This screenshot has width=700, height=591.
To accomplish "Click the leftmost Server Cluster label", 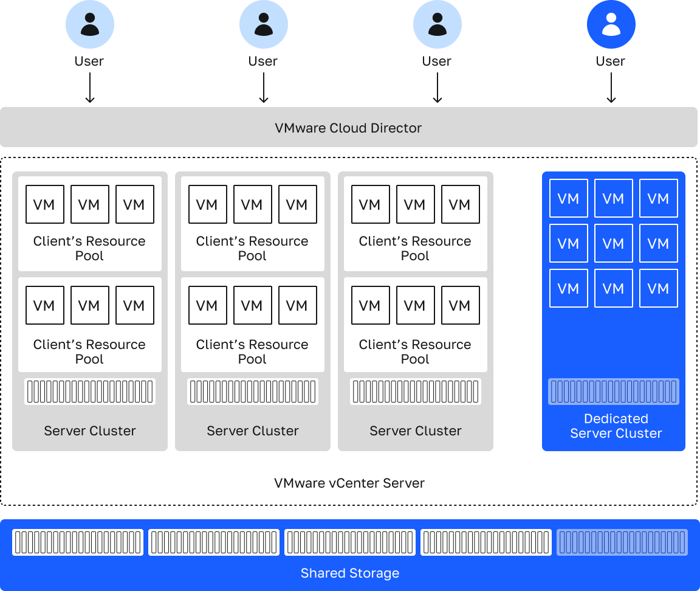I will (x=90, y=431).
